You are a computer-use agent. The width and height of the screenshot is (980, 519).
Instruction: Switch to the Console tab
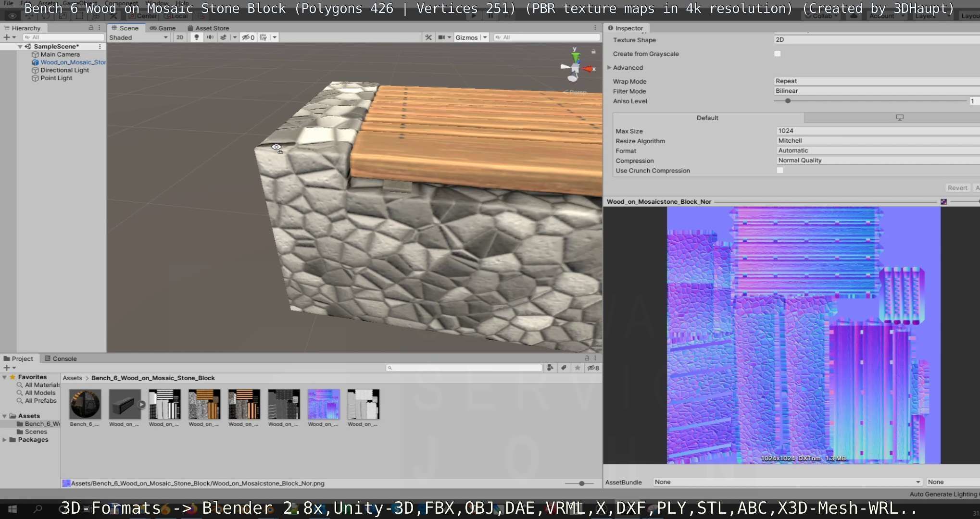click(x=61, y=358)
